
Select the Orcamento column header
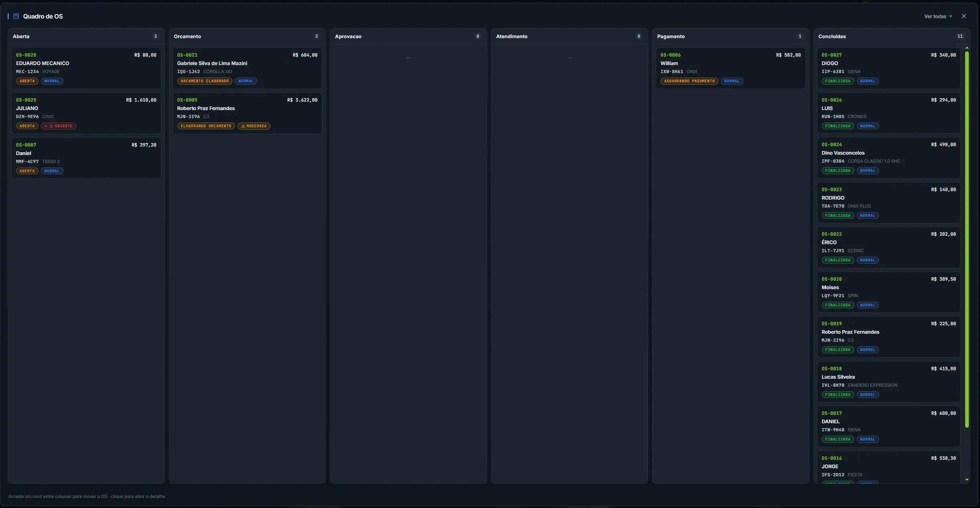tap(247, 36)
